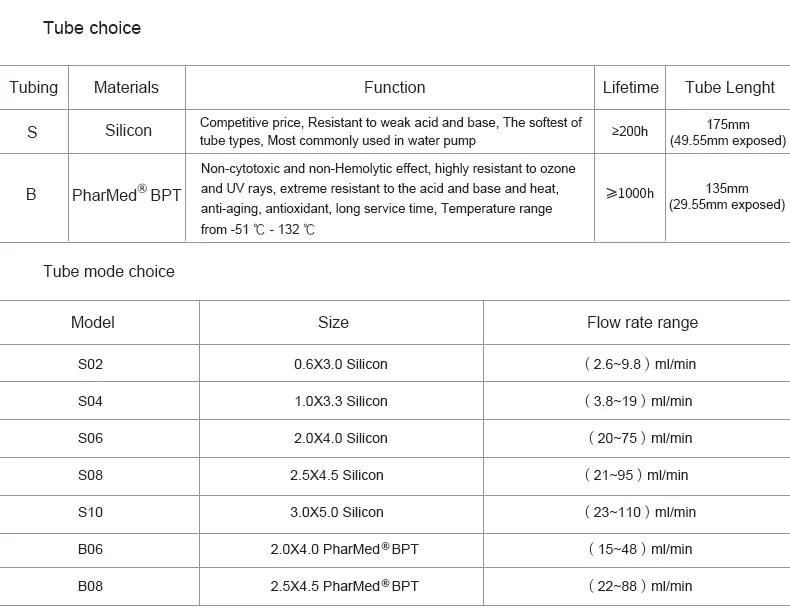Click the "Tube mode choice" heading
The height and width of the screenshot is (615, 790).
pyautogui.click(x=109, y=271)
